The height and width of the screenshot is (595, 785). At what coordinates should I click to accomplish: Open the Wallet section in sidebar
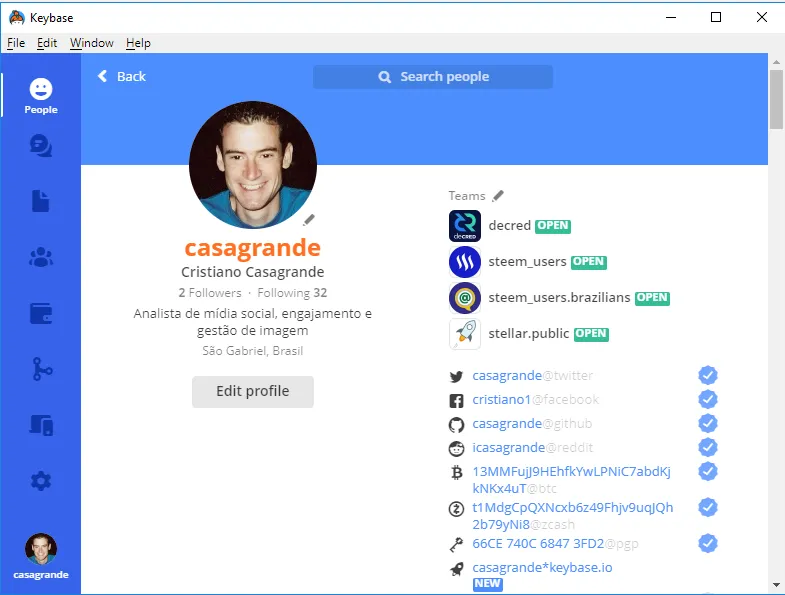(41, 314)
